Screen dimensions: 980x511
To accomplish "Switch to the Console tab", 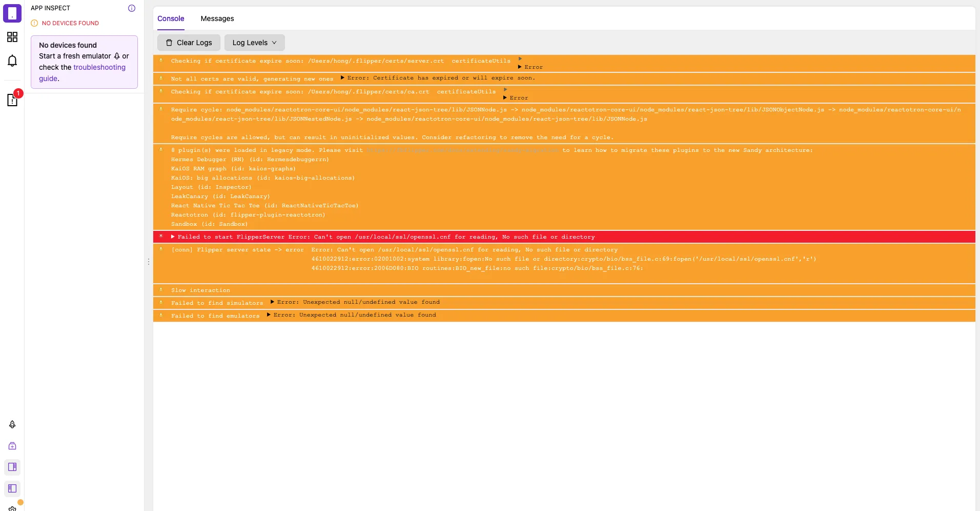I will click(171, 18).
